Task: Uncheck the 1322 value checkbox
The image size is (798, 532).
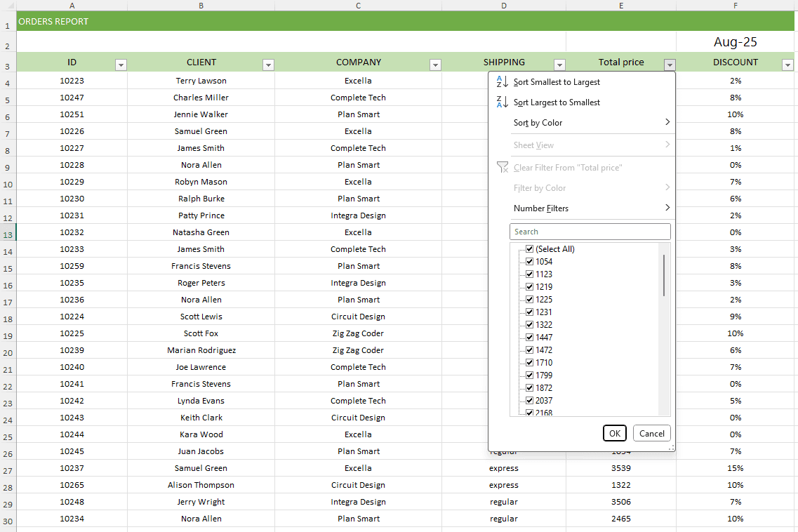Action: (529, 324)
